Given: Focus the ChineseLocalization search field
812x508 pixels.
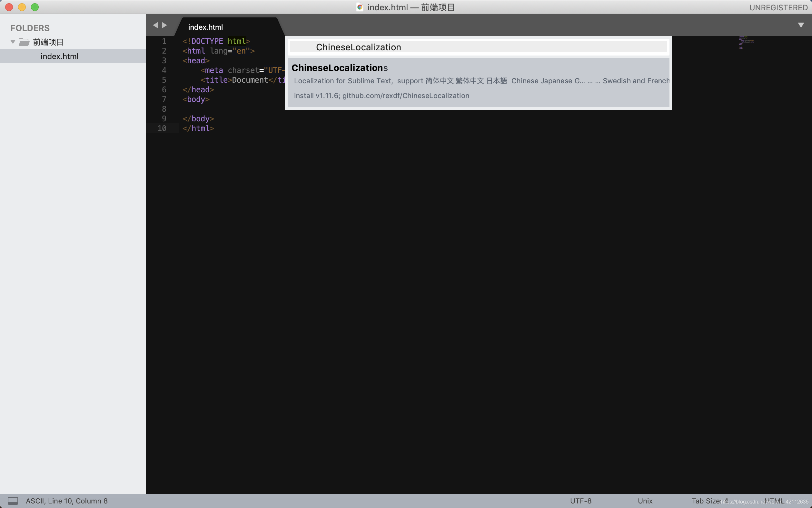Looking at the screenshot, I should (478, 47).
